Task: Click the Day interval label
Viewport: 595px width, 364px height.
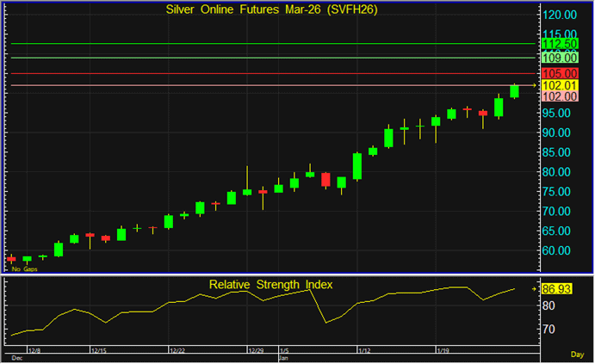Action: point(577,355)
